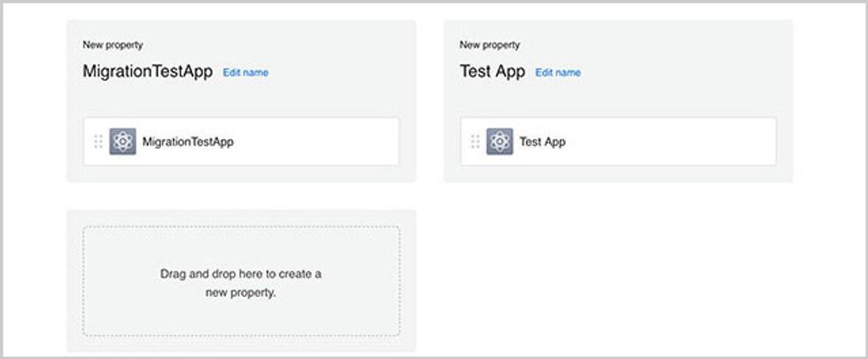Click "New property" label above Test App

point(490,44)
